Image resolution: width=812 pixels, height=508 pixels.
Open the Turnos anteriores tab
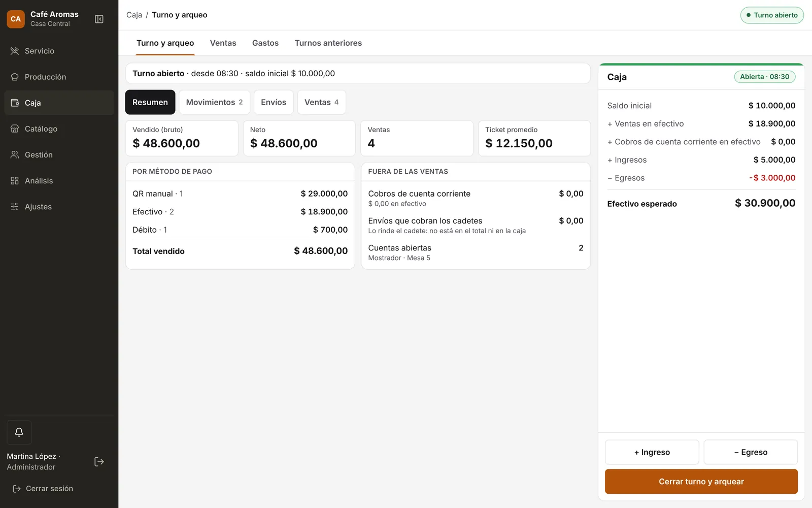[x=328, y=43]
